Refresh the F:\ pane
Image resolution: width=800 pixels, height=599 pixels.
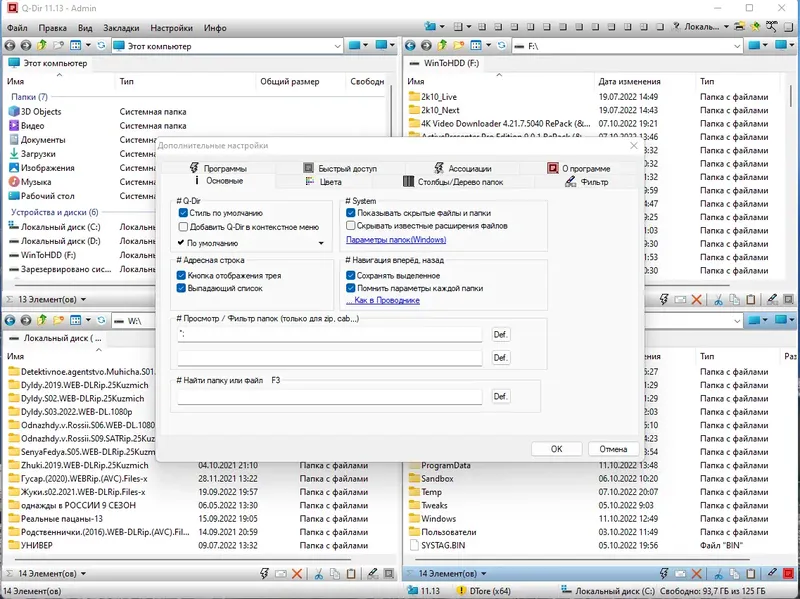[502, 45]
